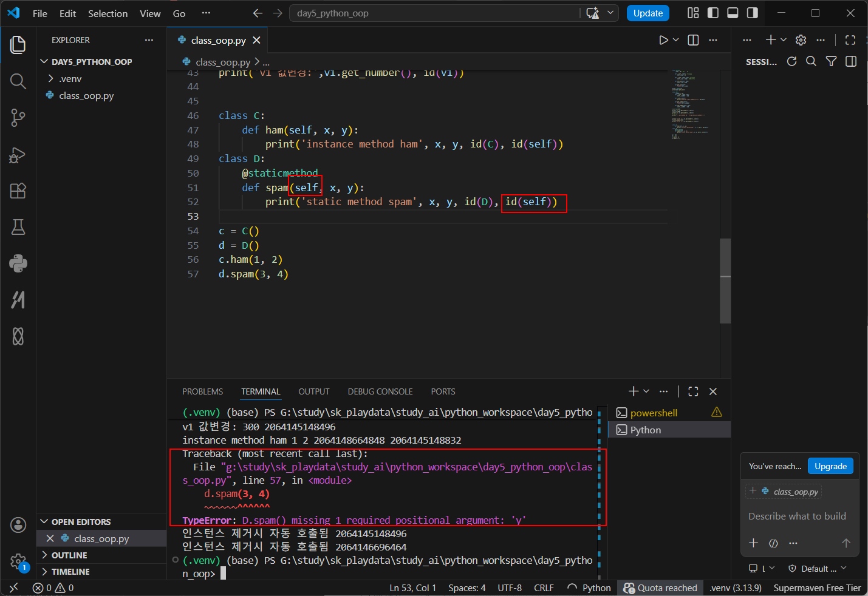Open new chat dropdown arrow

point(784,40)
